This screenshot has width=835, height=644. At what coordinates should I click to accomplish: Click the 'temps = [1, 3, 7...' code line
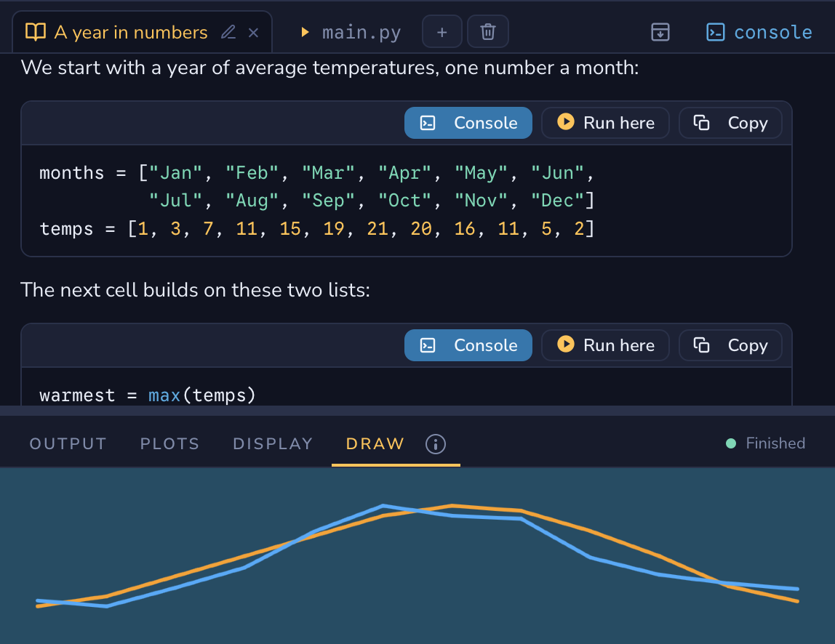[317, 228]
